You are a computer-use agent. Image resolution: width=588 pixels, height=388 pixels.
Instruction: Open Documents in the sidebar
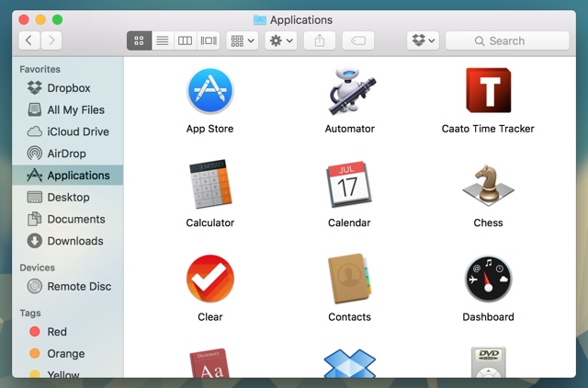coord(67,219)
